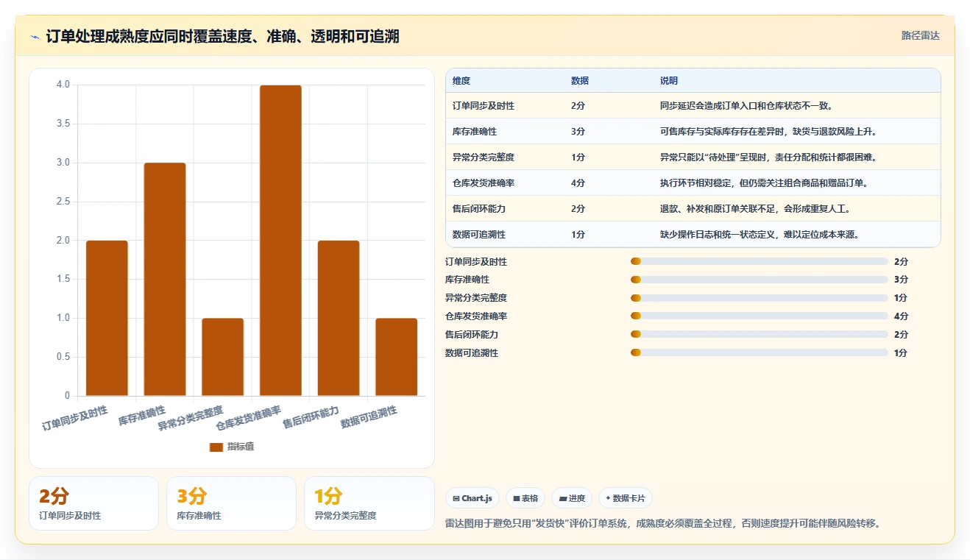The height and width of the screenshot is (560, 970).
Task: Click the lightning icon beside the title
Action: tap(35, 37)
